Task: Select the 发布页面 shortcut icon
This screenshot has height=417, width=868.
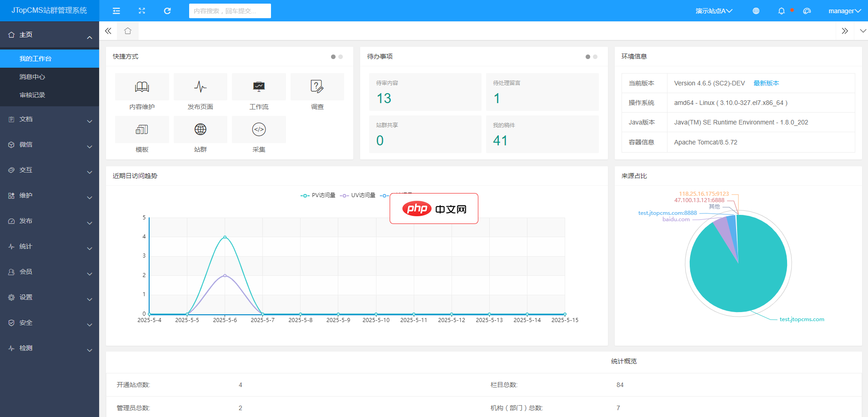Action: tap(200, 87)
